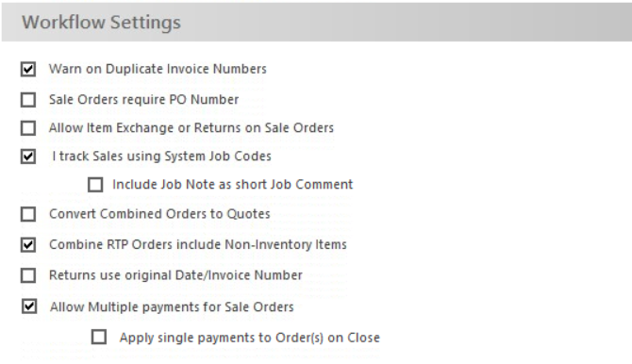Tick Allow Item Exchange or Returns checkbox
632x364 pixels.
(x=28, y=128)
